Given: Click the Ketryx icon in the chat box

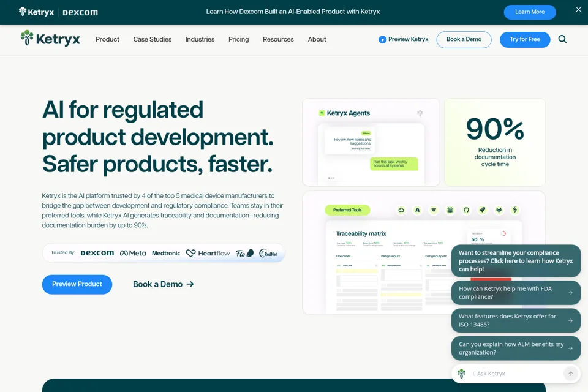Looking at the screenshot, I should click(462, 374).
